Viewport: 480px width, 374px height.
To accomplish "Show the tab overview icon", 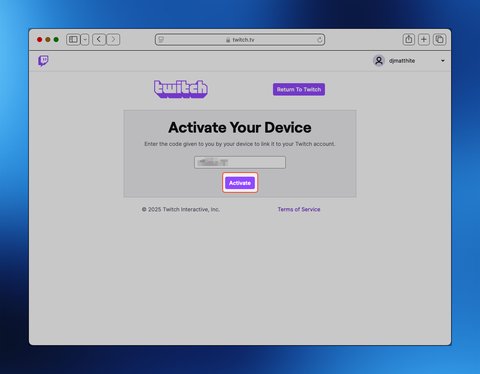I will (x=439, y=39).
